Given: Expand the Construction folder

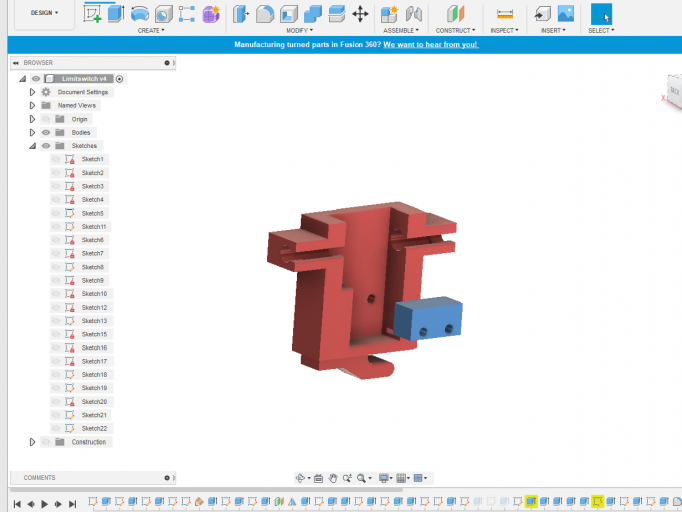Looking at the screenshot, I should tap(32, 442).
